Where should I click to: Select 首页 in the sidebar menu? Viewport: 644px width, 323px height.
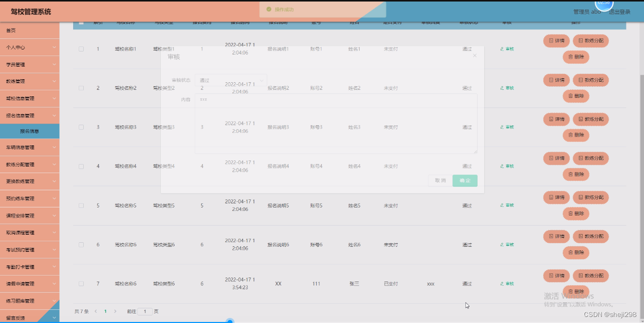point(29,30)
